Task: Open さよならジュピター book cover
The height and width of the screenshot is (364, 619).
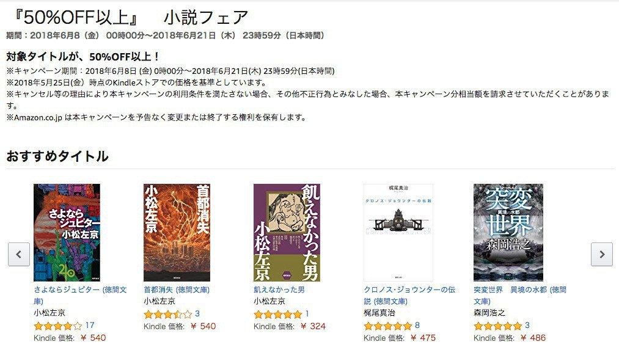Action: pyautogui.click(x=67, y=233)
